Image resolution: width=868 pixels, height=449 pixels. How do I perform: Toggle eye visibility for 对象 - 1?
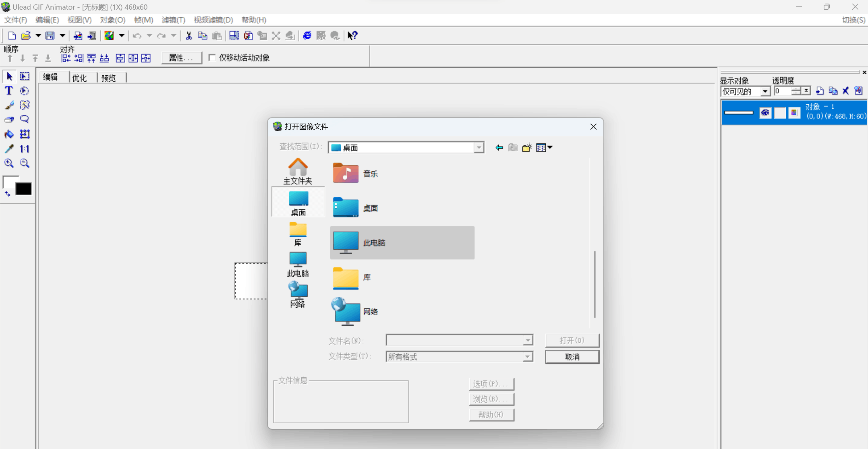tap(765, 113)
